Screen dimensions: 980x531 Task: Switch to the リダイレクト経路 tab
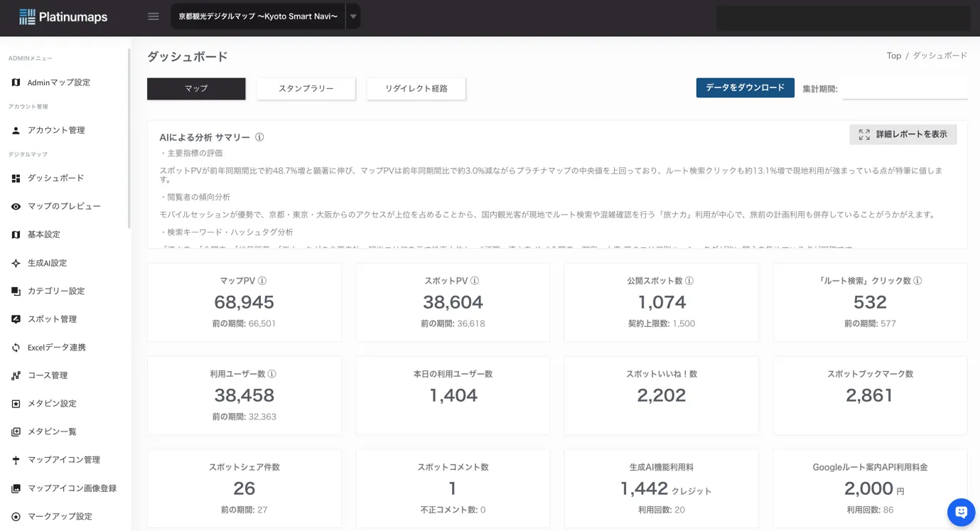click(416, 89)
